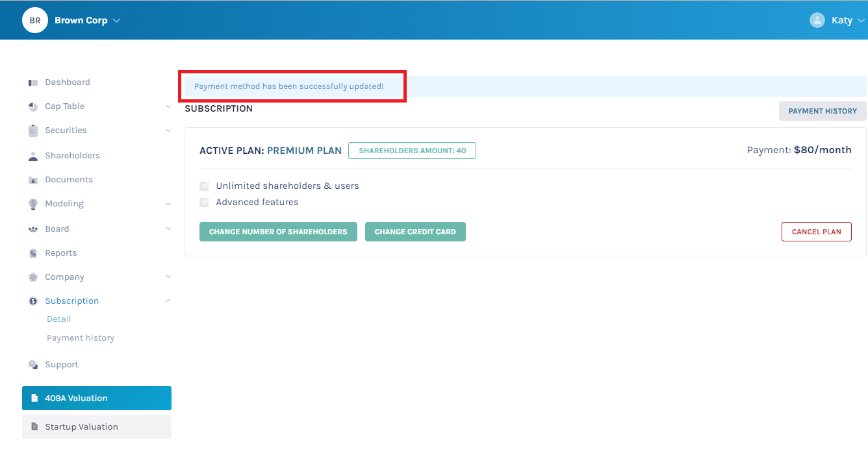Open the Payment History page

pyautogui.click(x=823, y=110)
